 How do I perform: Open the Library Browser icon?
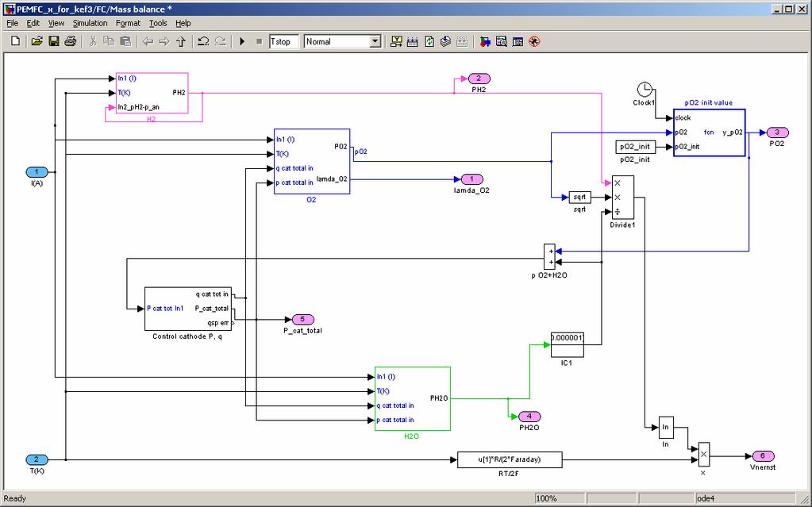(x=485, y=41)
